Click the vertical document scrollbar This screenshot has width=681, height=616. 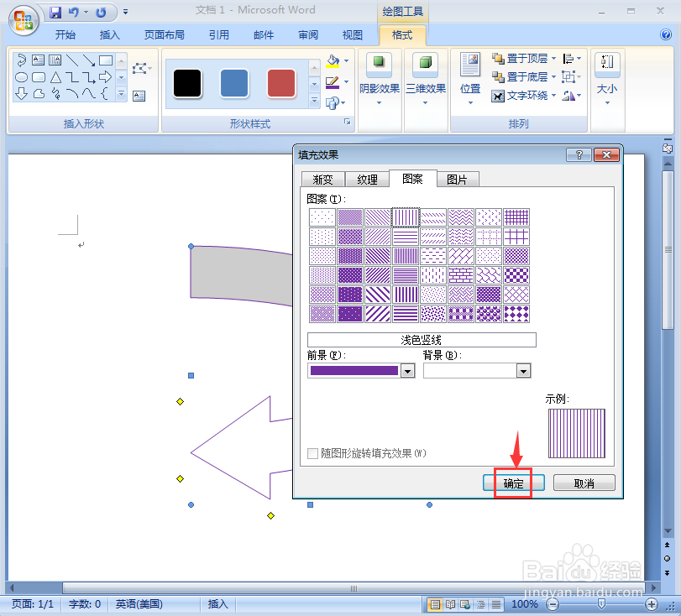click(x=668, y=249)
